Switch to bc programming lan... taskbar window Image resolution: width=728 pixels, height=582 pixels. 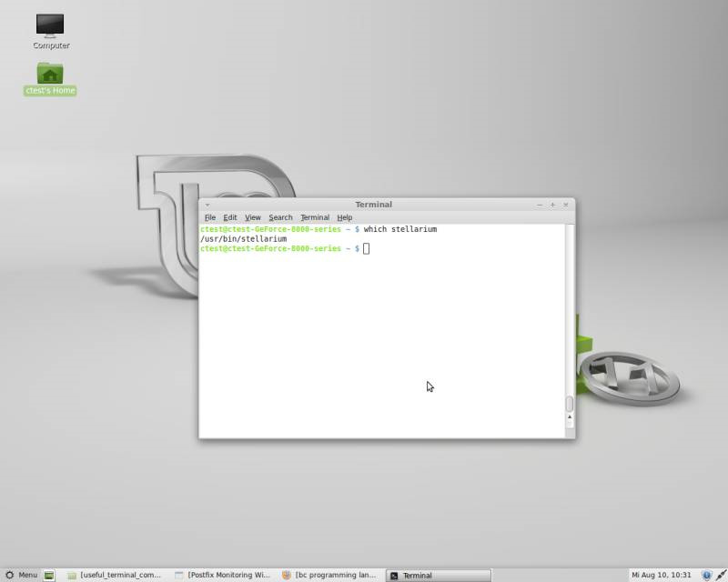329,575
